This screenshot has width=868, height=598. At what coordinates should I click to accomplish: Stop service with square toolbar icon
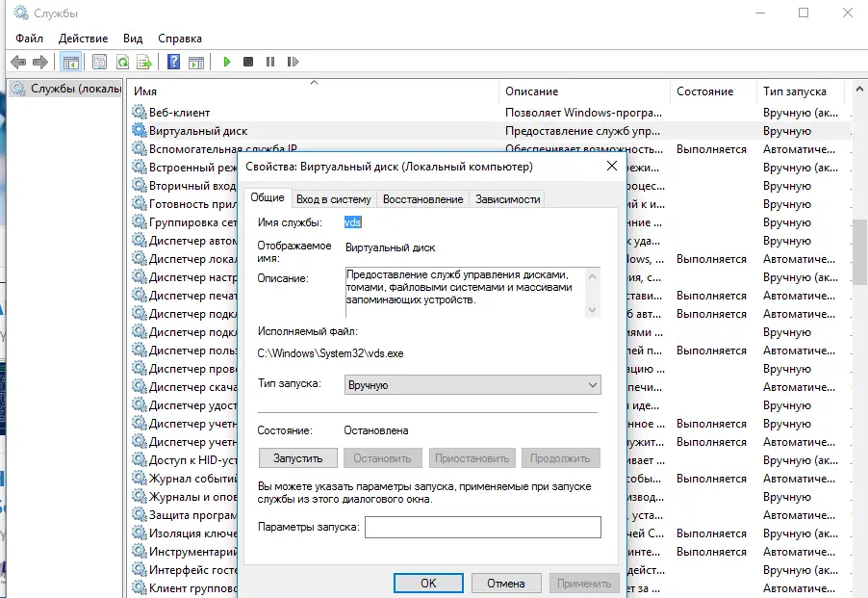(x=248, y=62)
